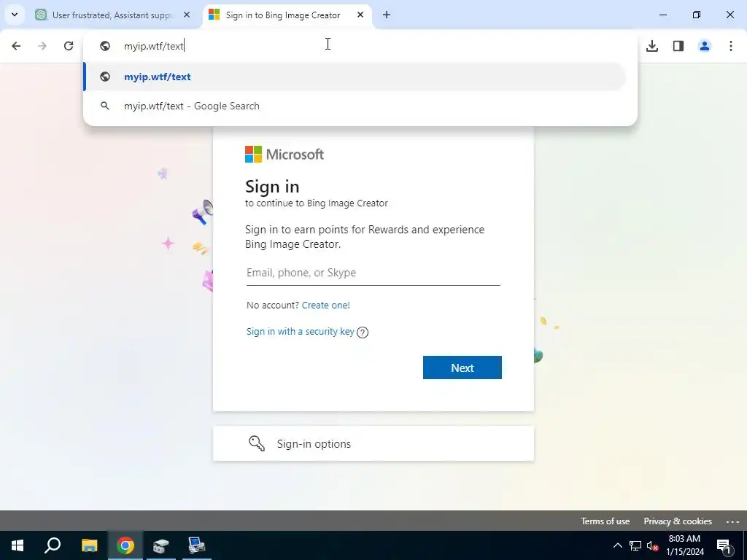The image size is (747, 560).
Task: Open the footer ellipsis more options
Action: (732, 521)
